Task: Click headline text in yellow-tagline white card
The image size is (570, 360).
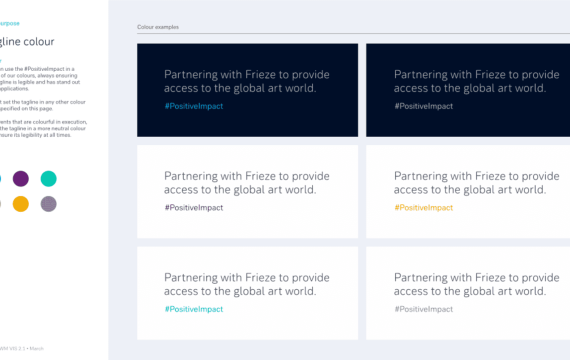Action: tap(477, 183)
